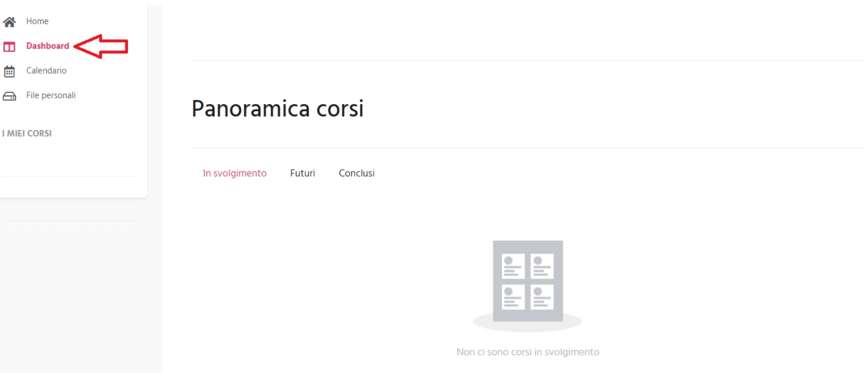The height and width of the screenshot is (373, 868).
Task: Click the File personali drive icon
Action: pos(9,96)
